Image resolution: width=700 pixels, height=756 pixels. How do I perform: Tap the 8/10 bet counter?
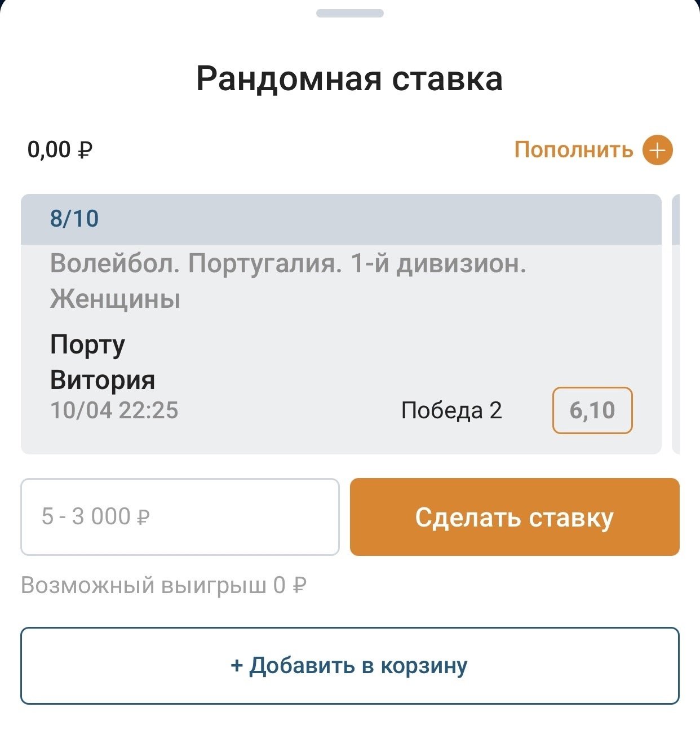pyautogui.click(x=74, y=219)
